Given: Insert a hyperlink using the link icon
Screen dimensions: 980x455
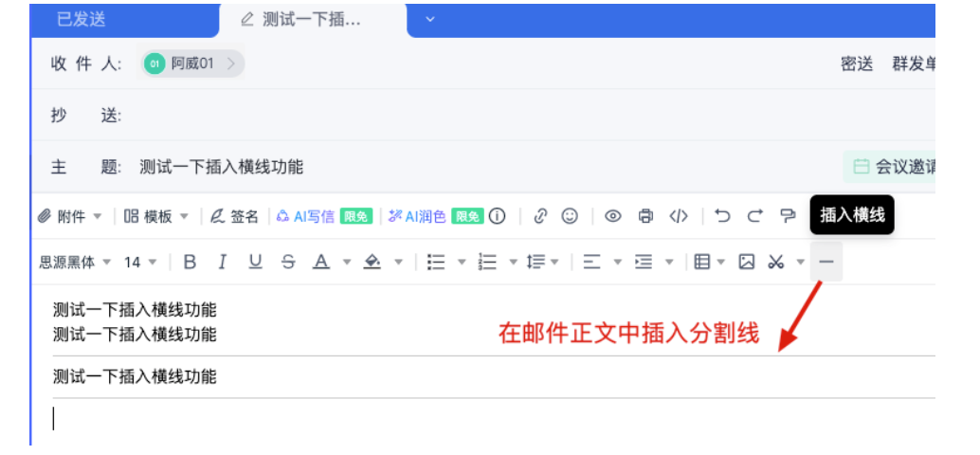Looking at the screenshot, I should point(540,216).
